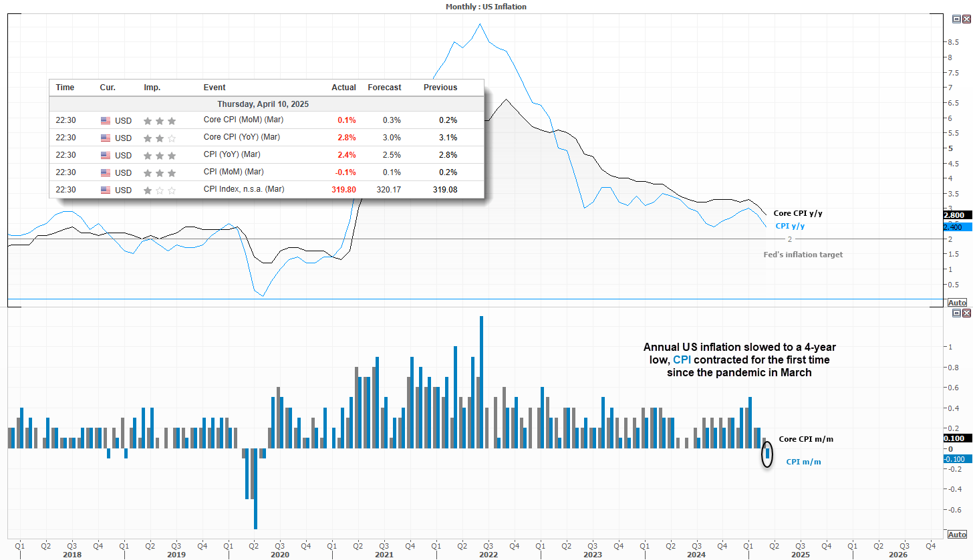Screen dimensions: 973x560
Task: Close the top inflation chart pane
Action: 966,20
